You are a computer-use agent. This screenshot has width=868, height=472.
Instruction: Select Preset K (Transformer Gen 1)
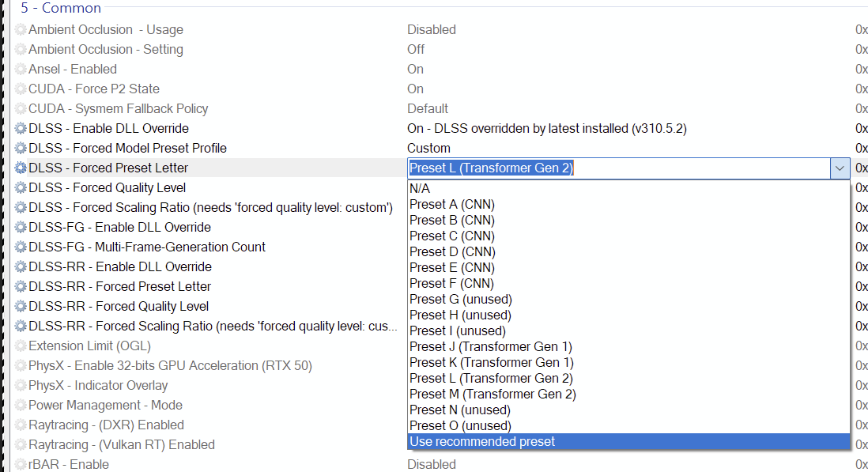(491, 362)
